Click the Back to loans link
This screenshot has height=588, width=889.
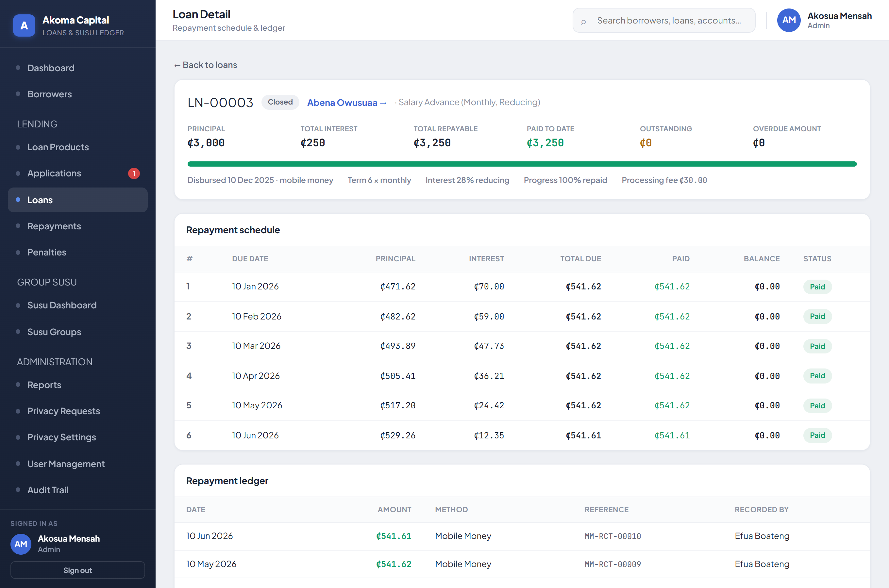[205, 65]
